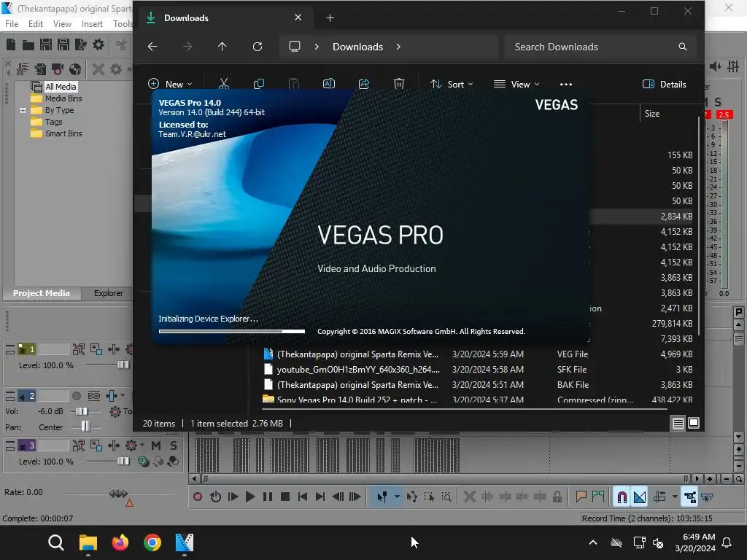Open Edit menu in Vegas

(35, 24)
